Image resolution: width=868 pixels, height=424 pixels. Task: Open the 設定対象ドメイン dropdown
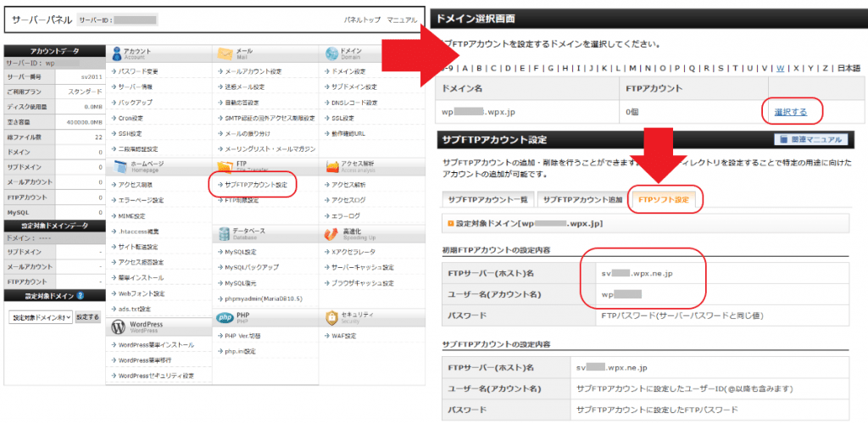(40, 316)
